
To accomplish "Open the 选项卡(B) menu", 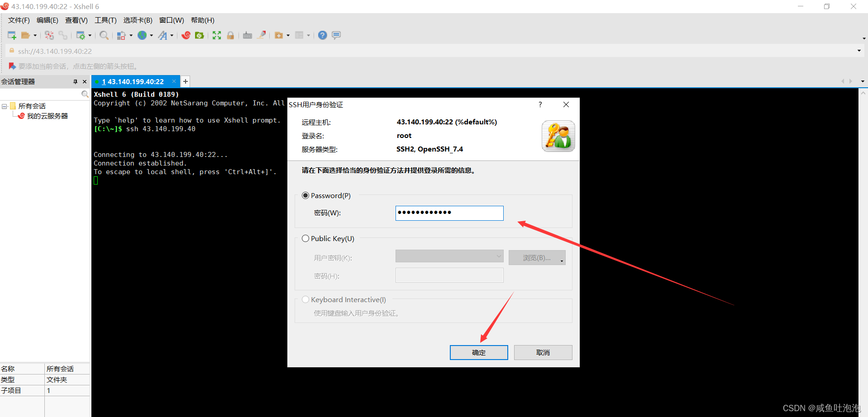I will coord(138,20).
